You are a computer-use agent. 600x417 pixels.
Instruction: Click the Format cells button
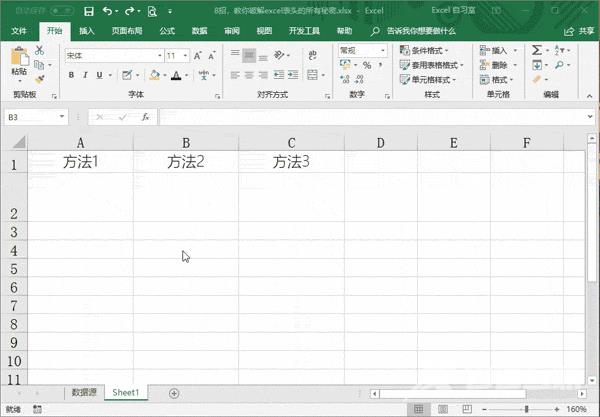click(x=496, y=80)
